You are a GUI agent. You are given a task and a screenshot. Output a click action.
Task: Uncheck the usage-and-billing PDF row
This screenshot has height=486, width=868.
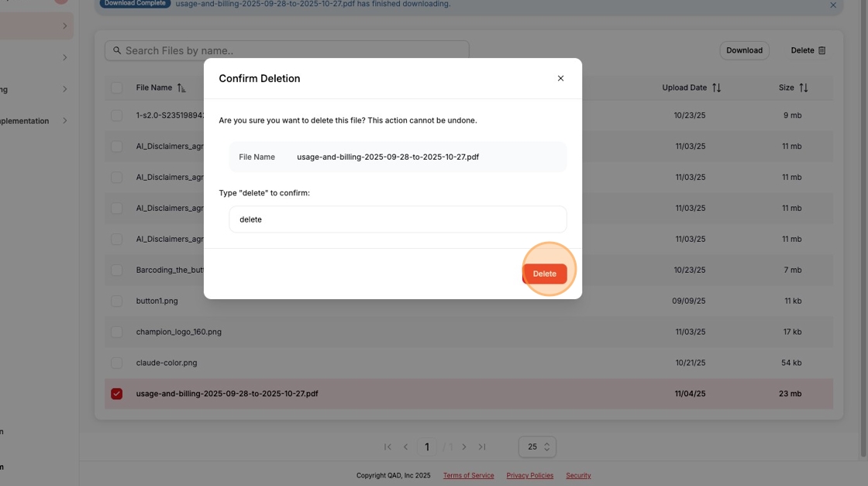pyautogui.click(x=117, y=393)
